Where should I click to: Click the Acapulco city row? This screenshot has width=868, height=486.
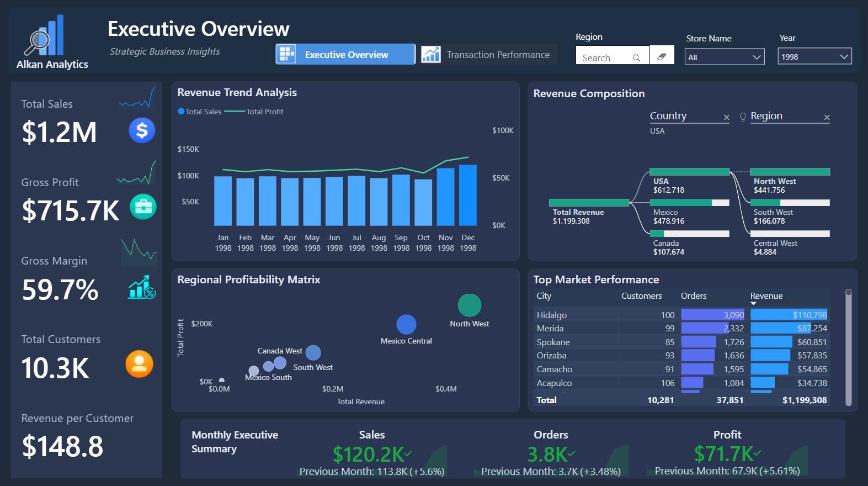[x=681, y=383]
